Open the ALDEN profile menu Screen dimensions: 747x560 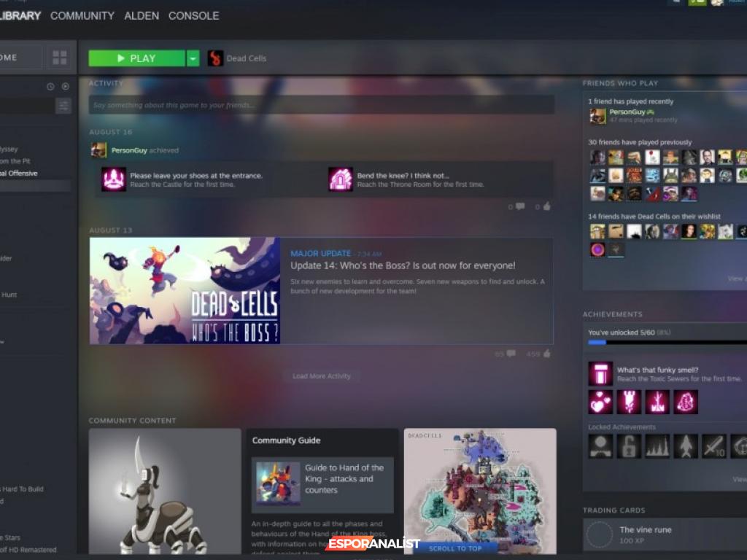point(142,16)
